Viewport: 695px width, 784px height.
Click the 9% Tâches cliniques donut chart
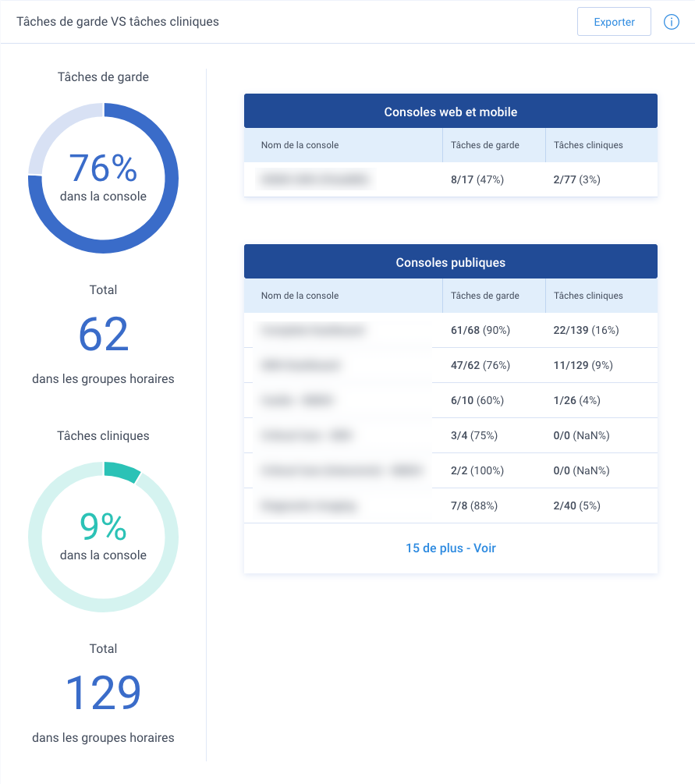[x=104, y=537]
